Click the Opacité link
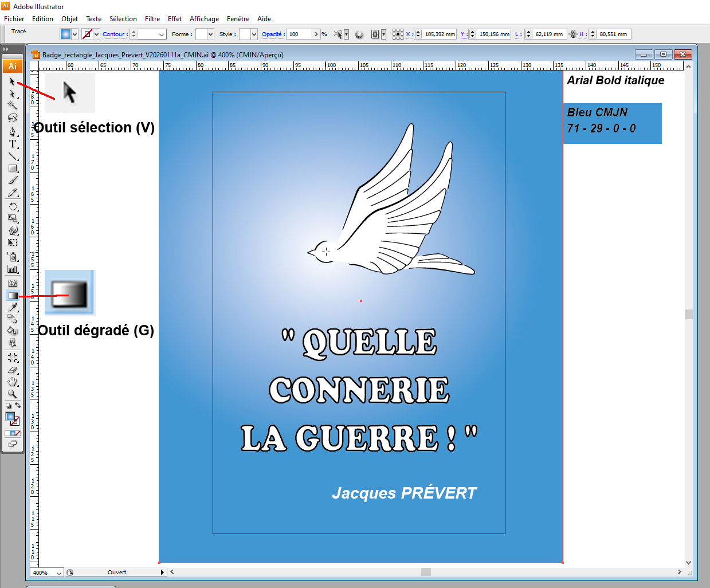710x588 pixels. (x=272, y=34)
